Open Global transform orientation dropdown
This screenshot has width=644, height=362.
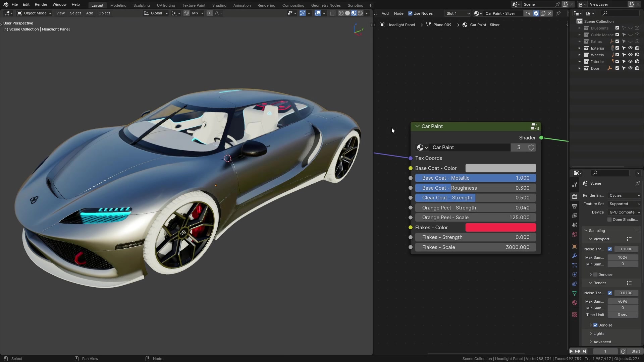tap(156, 13)
